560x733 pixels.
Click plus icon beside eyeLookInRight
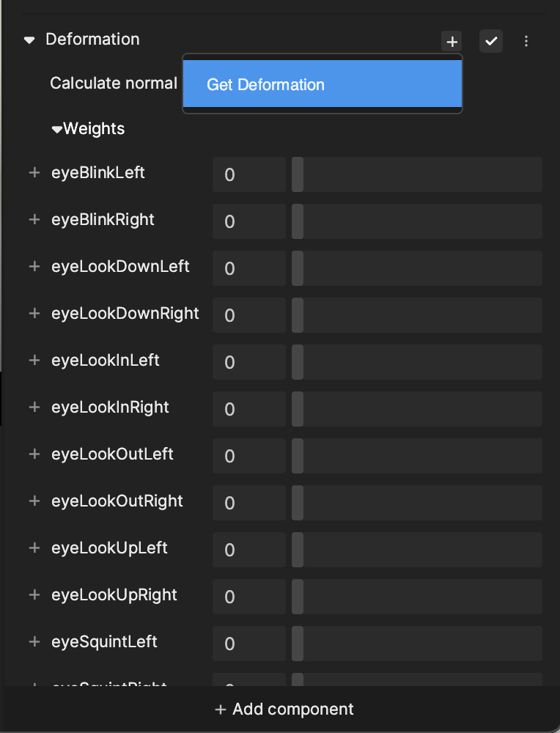click(x=34, y=408)
